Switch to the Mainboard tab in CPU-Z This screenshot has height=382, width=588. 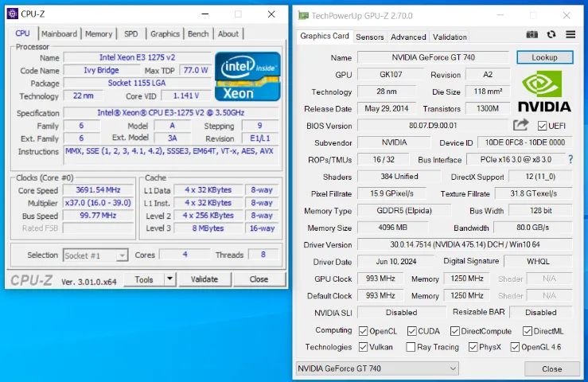coord(59,33)
